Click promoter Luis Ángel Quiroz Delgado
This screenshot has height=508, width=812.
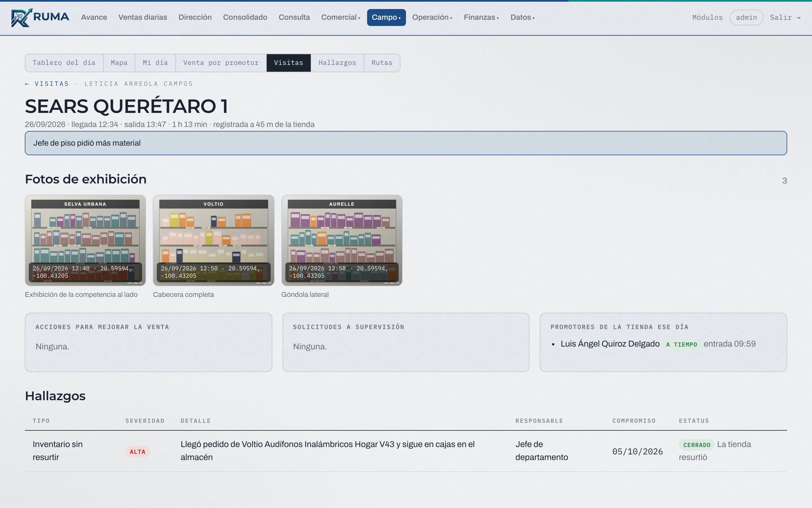(610, 344)
